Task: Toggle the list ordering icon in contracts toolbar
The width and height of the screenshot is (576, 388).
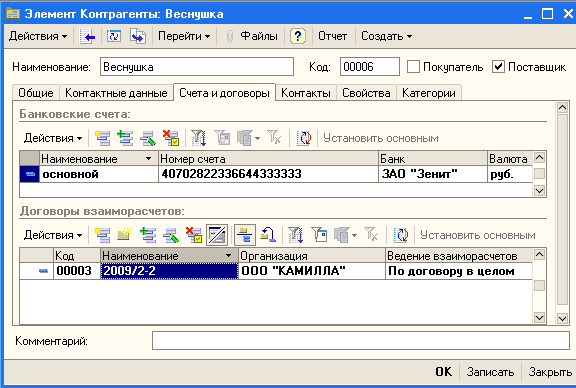Action: [245, 235]
